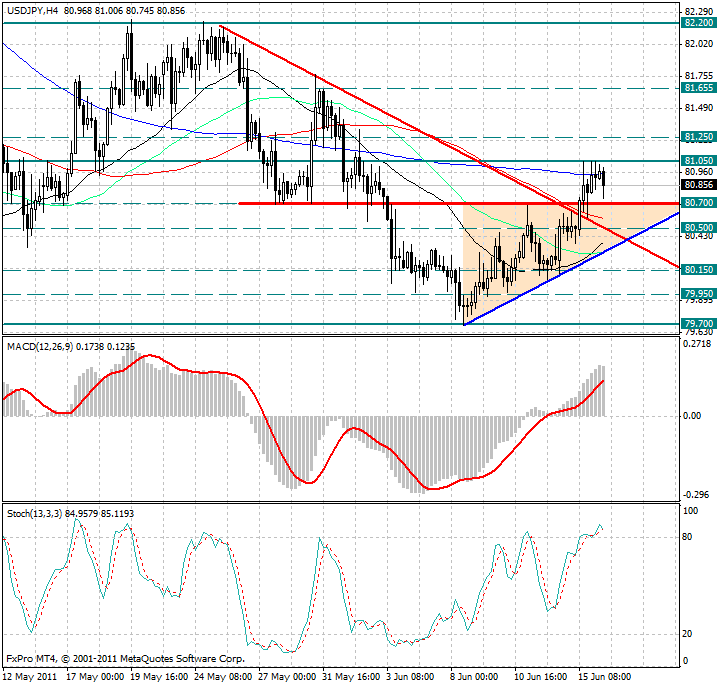The width and height of the screenshot is (717, 684).
Task: Click the 80.150 price level tag
Action: point(697,270)
